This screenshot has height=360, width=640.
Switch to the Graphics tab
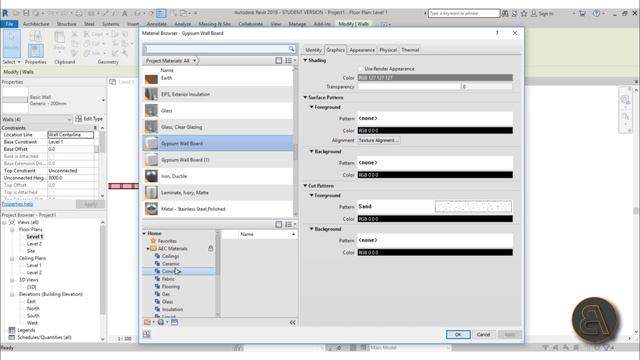click(336, 50)
